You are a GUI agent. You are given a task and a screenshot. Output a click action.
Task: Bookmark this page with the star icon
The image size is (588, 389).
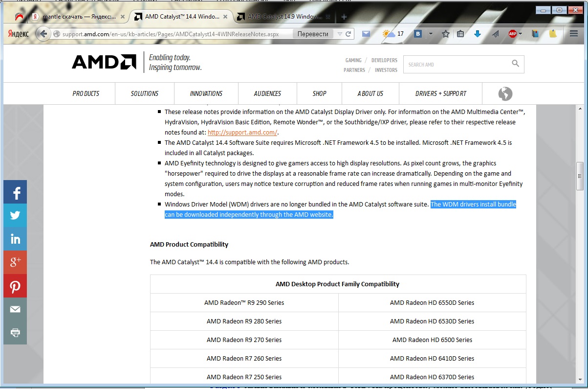click(x=445, y=34)
